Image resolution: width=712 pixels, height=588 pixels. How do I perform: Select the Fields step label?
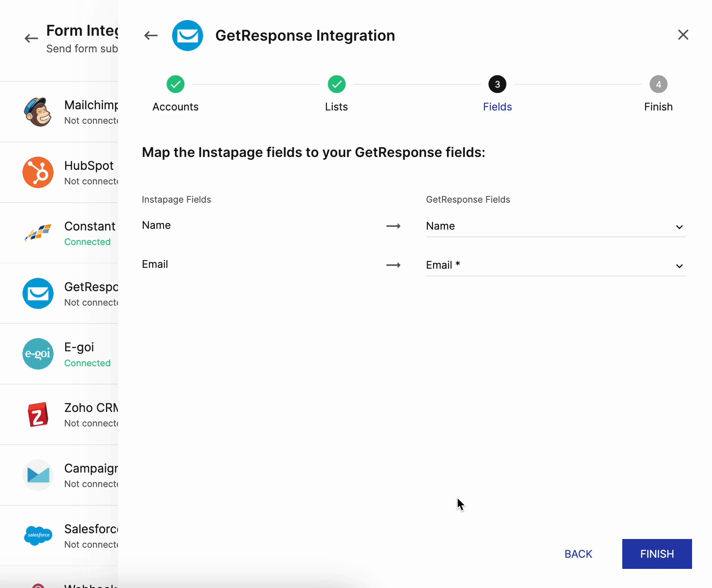(497, 107)
